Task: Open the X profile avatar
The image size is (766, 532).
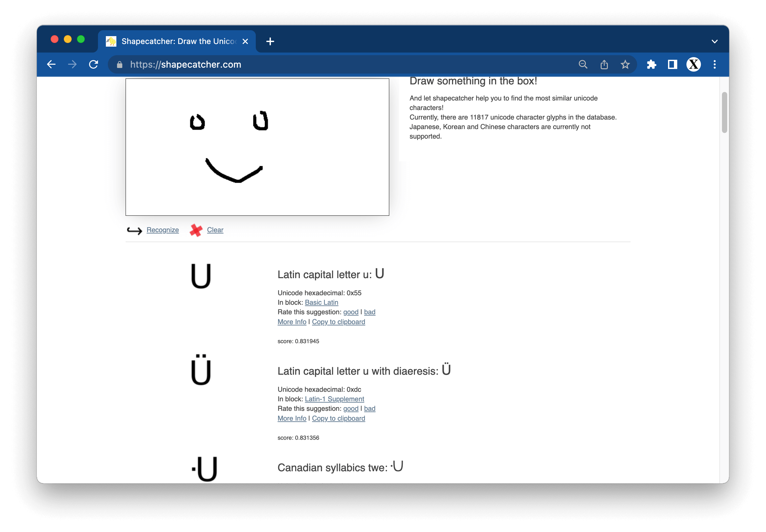Action: (x=693, y=64)
